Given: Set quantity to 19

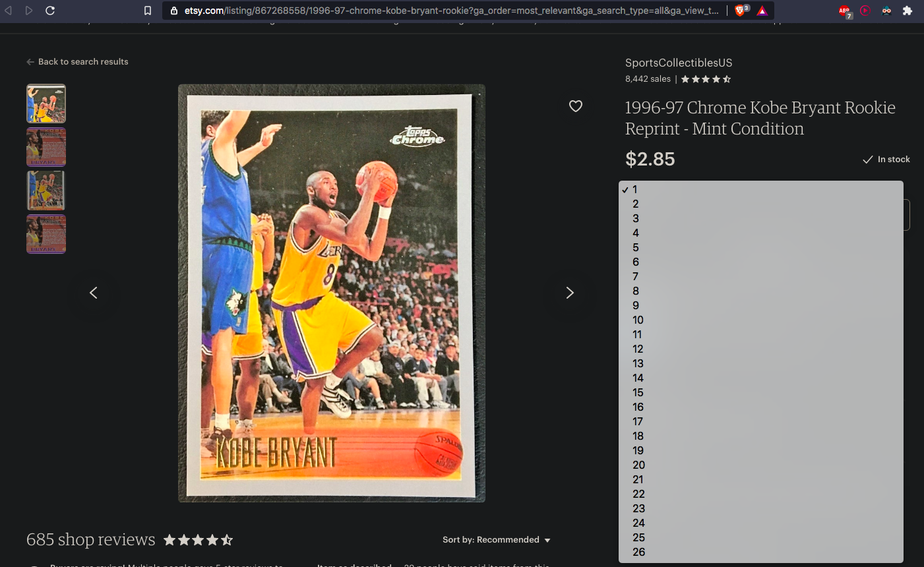Looking at the screenshot, I should pyautogui.click(x=761, y=450).
